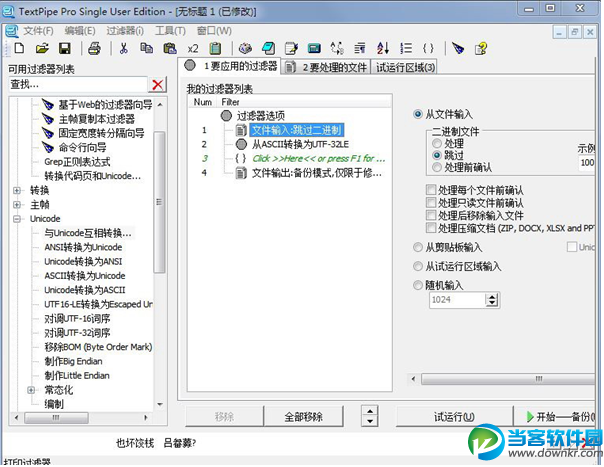The width and height of the screenshot is (604, 467).
Task: Click the Paste toolbar icon
Action: point(169,48)
